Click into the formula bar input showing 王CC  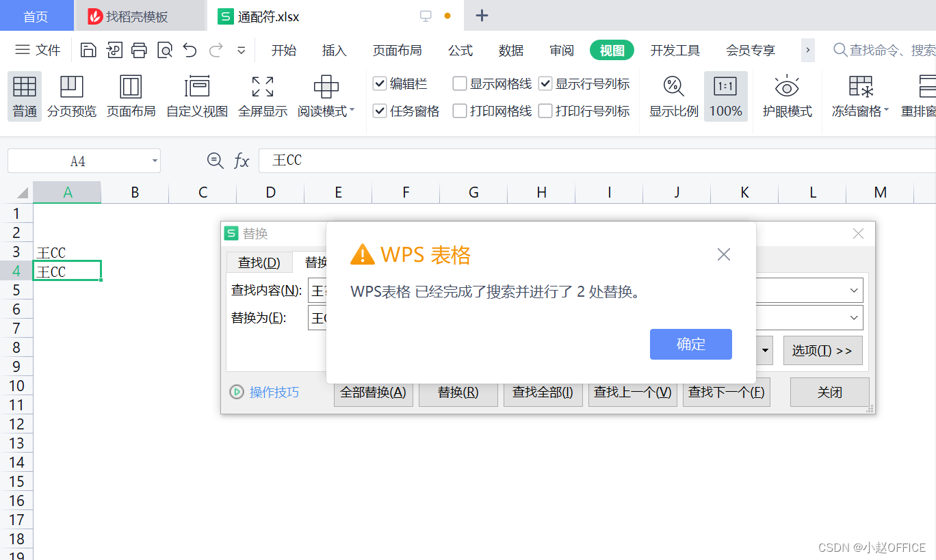[597, 161]
